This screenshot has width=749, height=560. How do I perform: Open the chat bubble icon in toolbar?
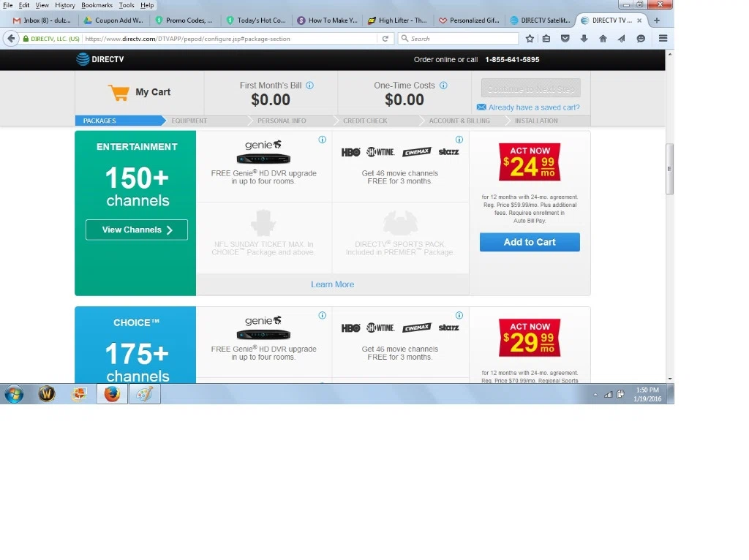click(641, 39)
